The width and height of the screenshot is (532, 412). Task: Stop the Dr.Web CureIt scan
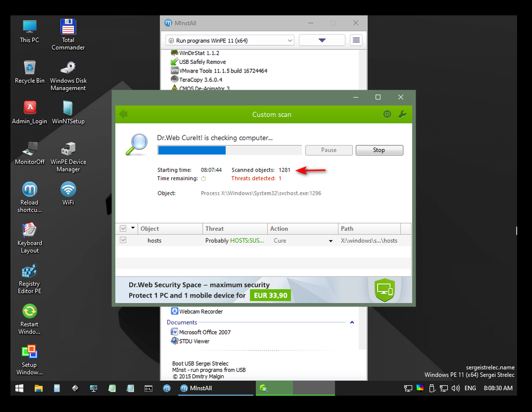click(x=379, y=150)
